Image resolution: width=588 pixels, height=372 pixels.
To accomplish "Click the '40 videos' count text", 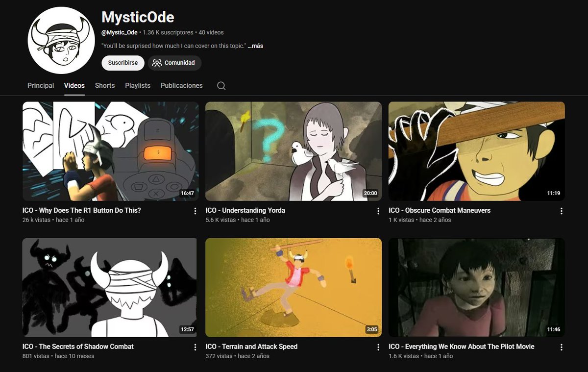I will pos(211,33).
